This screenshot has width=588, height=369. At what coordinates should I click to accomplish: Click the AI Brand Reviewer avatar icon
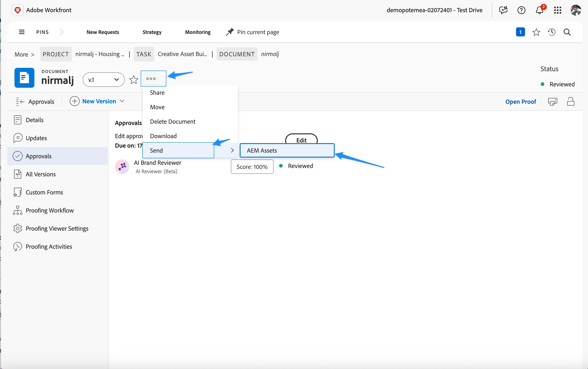(x=122, y=167)
